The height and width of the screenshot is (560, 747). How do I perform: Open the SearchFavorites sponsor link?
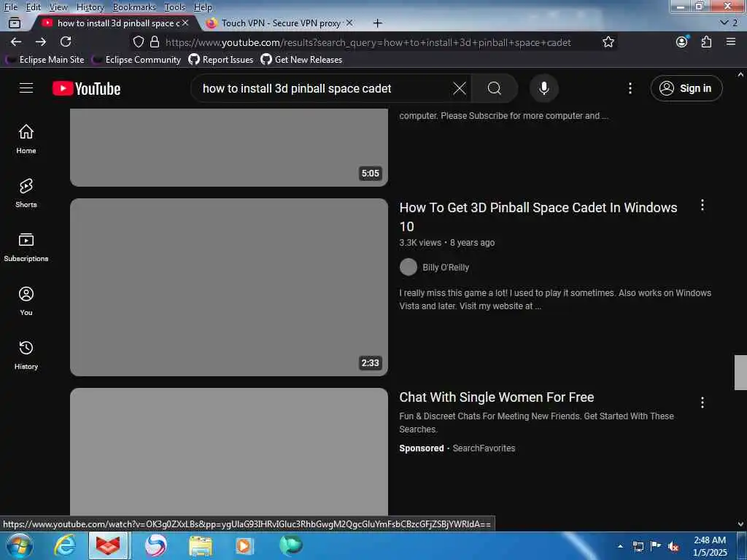tap(484, 448)
